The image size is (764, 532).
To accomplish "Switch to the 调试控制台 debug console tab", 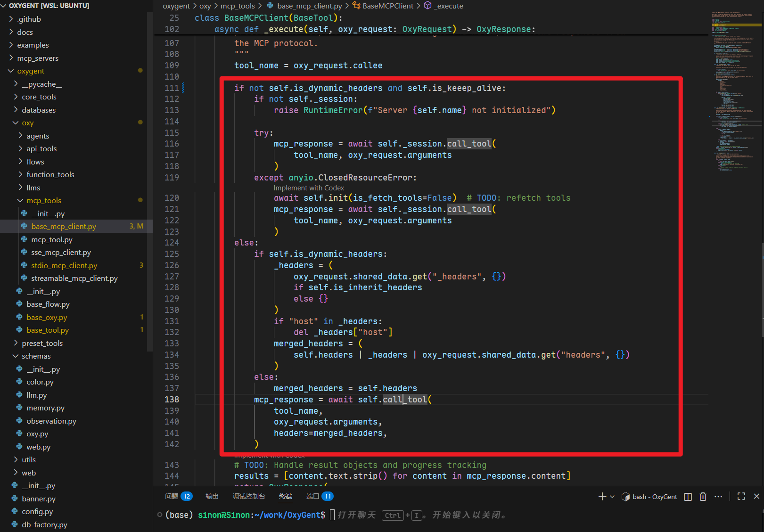I will tap(249, 496).
